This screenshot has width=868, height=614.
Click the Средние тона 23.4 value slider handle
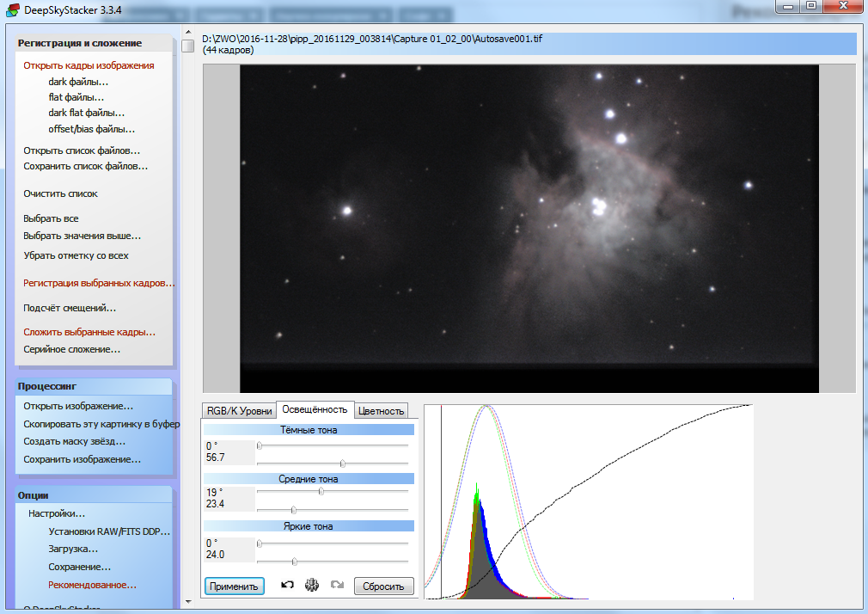(293, 510)
